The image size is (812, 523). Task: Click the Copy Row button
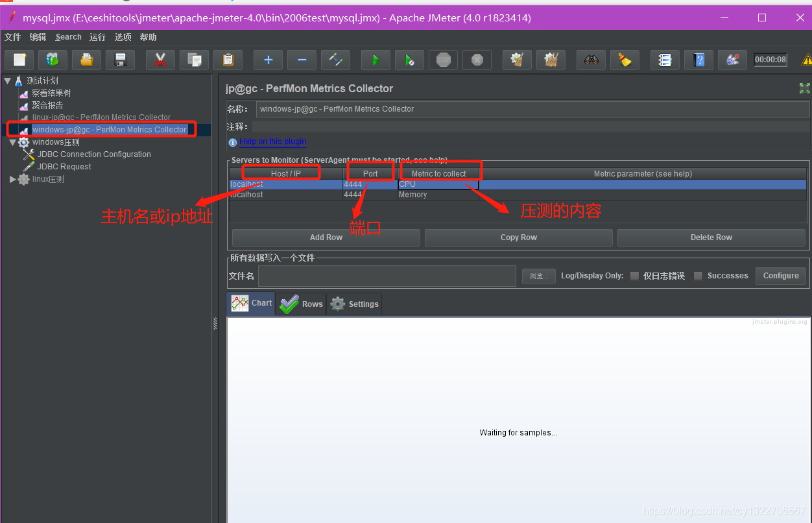[x=519, y=237]
